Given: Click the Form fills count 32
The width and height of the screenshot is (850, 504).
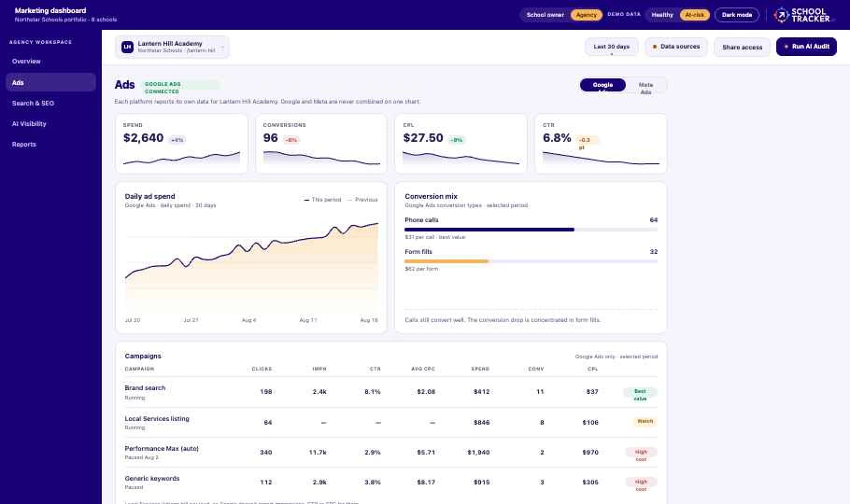Looking at the screenshot, I should pos(653,251).
